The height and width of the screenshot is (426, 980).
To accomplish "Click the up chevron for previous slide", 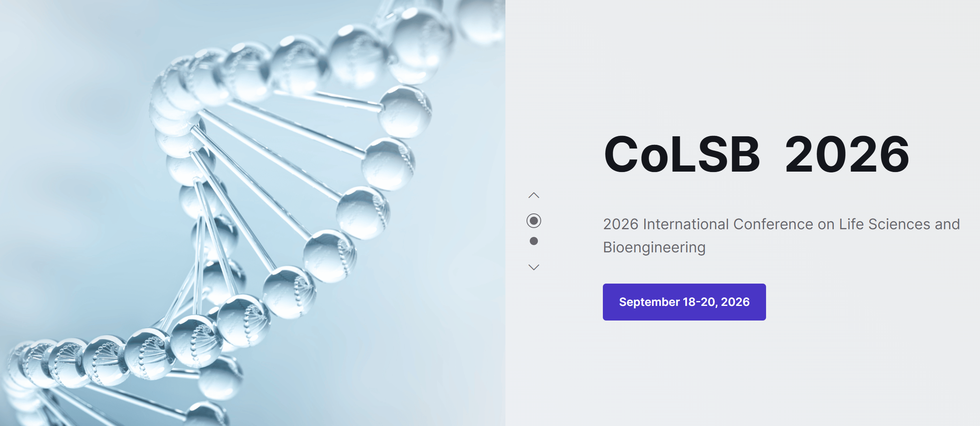I will coord(534,196).
